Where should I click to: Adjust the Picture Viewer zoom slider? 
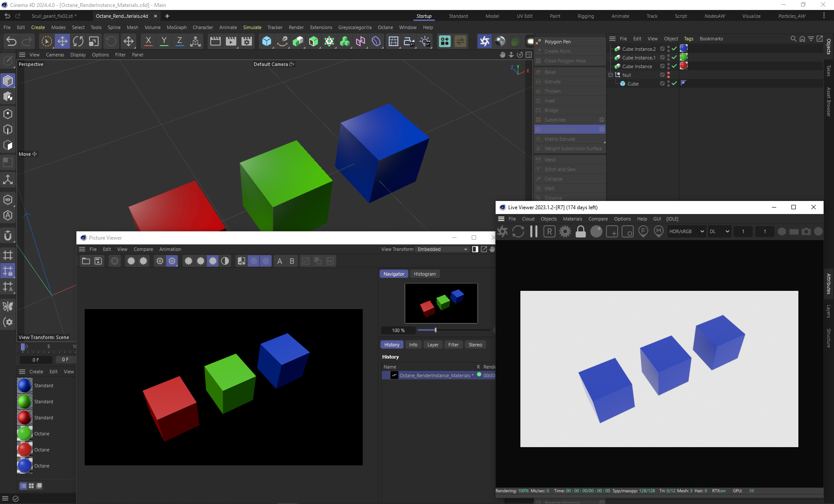pyautogui.click(x=435, y=330)
